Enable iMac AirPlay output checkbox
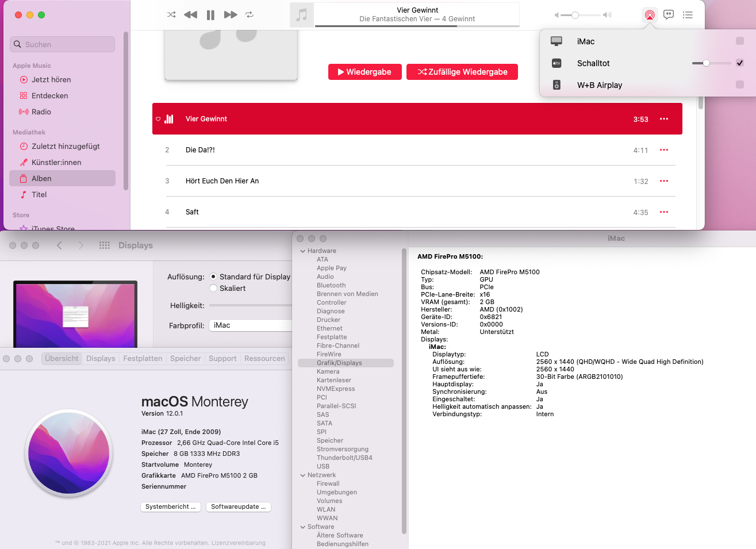Viewport: 756px width, 549px height. point(740,41)
